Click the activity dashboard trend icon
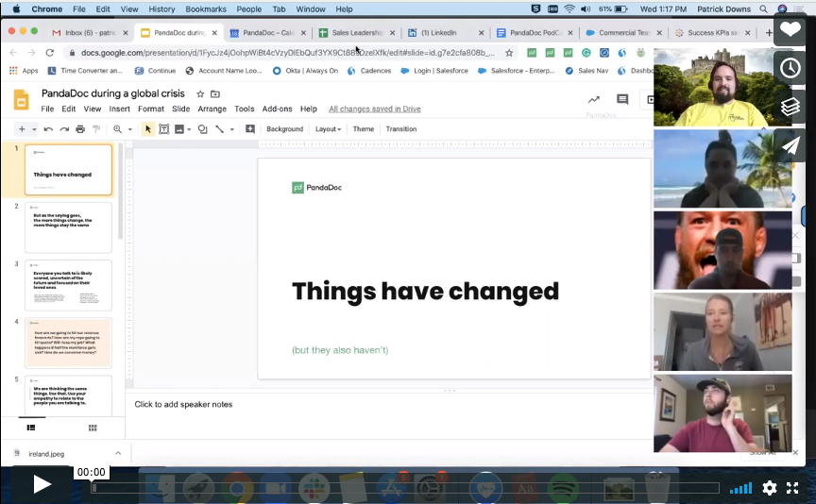Screen dimensions: 816x504 (594, 99)
